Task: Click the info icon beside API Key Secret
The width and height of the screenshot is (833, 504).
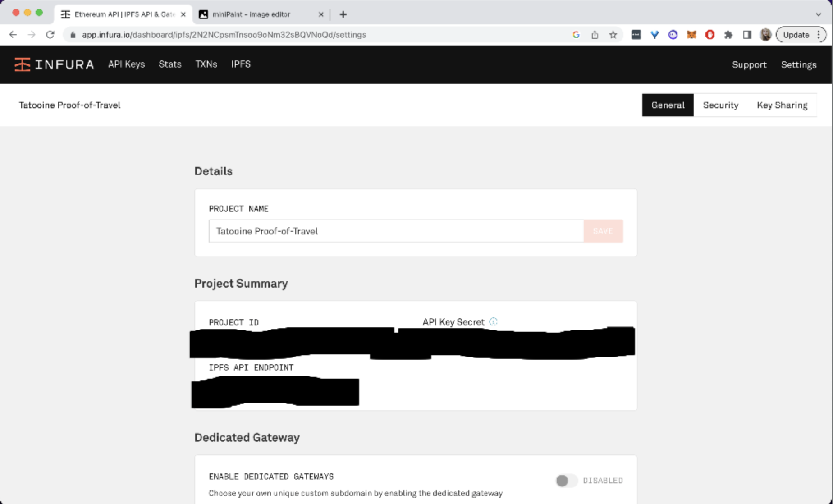Action: point(493,321)
